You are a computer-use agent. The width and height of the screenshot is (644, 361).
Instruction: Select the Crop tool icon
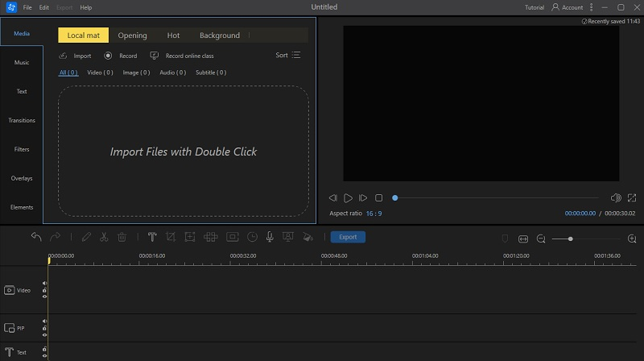pos(171,237)
